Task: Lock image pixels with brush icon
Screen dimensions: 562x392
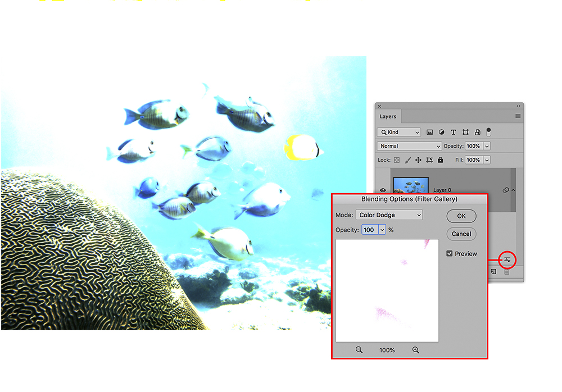Action: [408, 160]
